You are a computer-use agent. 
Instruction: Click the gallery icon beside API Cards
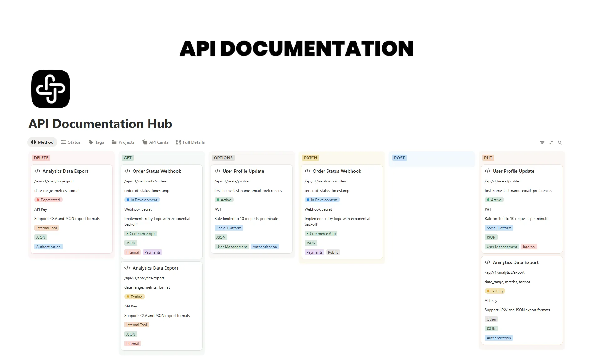(144, 142)
